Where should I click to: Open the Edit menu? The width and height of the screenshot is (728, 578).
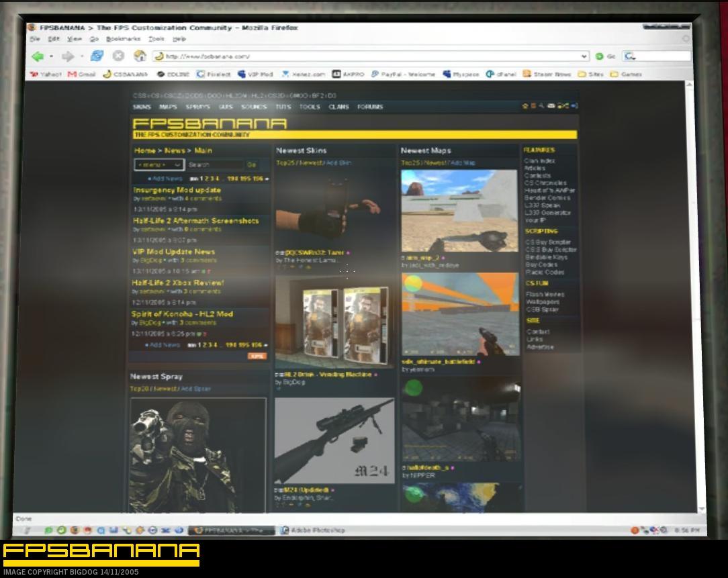pyautogui.click(x=54, y=39)
